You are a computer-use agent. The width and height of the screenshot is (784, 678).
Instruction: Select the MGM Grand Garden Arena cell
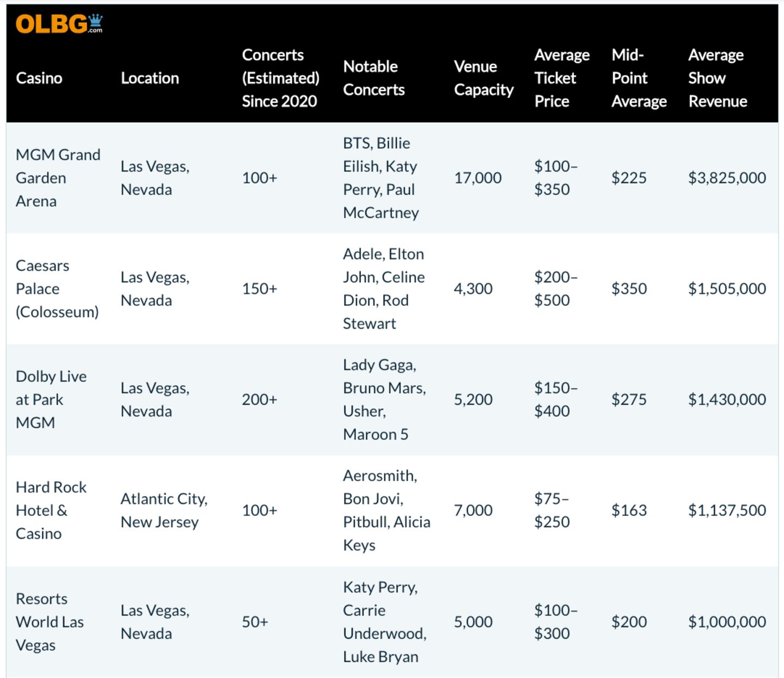coord(58,178)
